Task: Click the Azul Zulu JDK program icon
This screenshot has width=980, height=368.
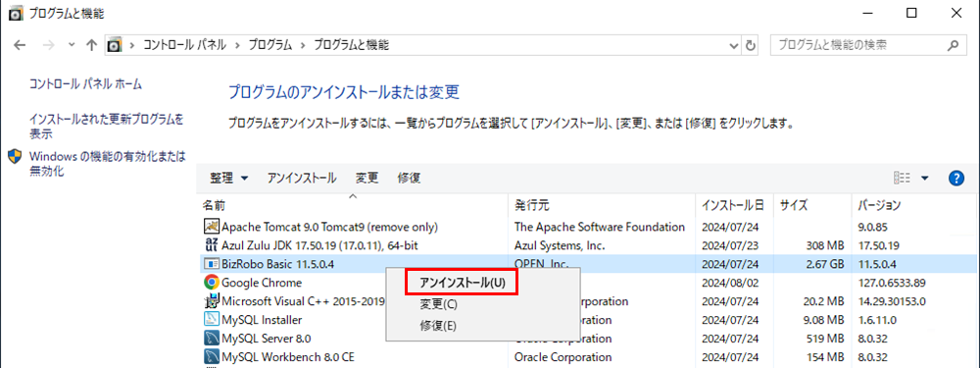Action: click(212, 245)
